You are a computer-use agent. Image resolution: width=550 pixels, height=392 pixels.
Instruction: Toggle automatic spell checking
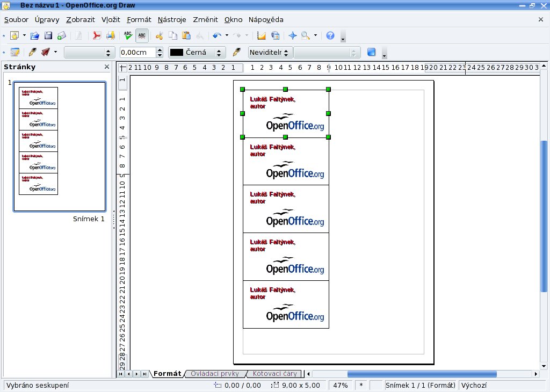[142, 35]
